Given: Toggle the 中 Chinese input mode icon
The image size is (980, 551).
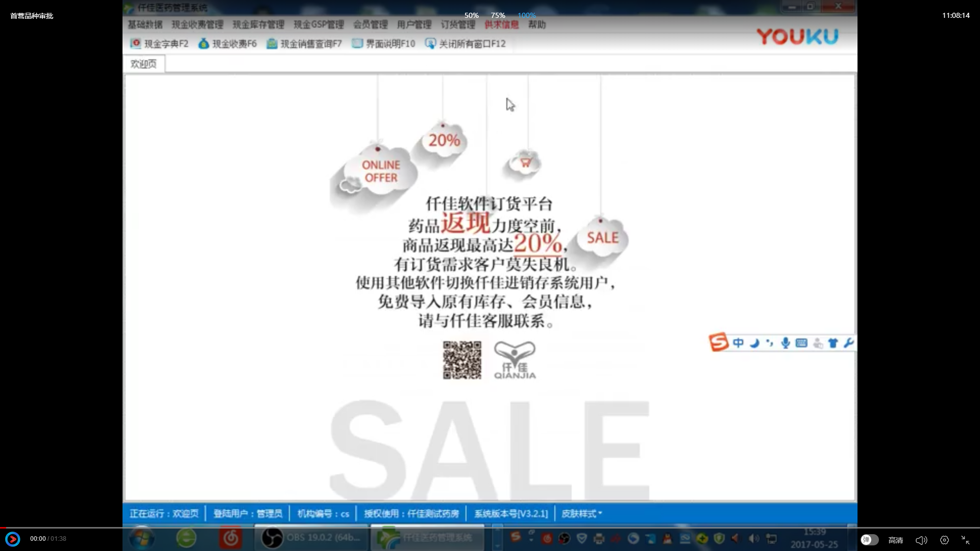Looking at the screenshot, I should point(738,343).
